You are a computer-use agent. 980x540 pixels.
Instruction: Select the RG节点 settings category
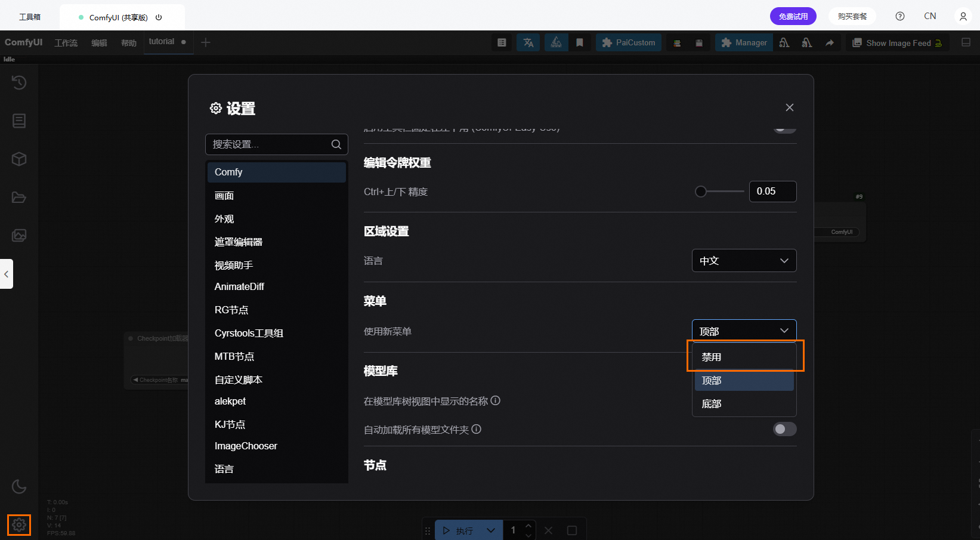[x=277, y=310]
